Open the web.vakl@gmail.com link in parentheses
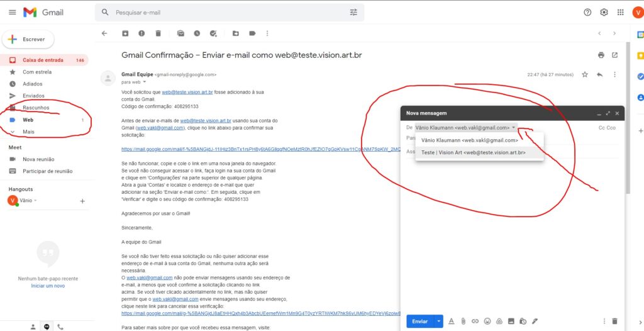Screen dimensions: 644x331 [160, 128]
